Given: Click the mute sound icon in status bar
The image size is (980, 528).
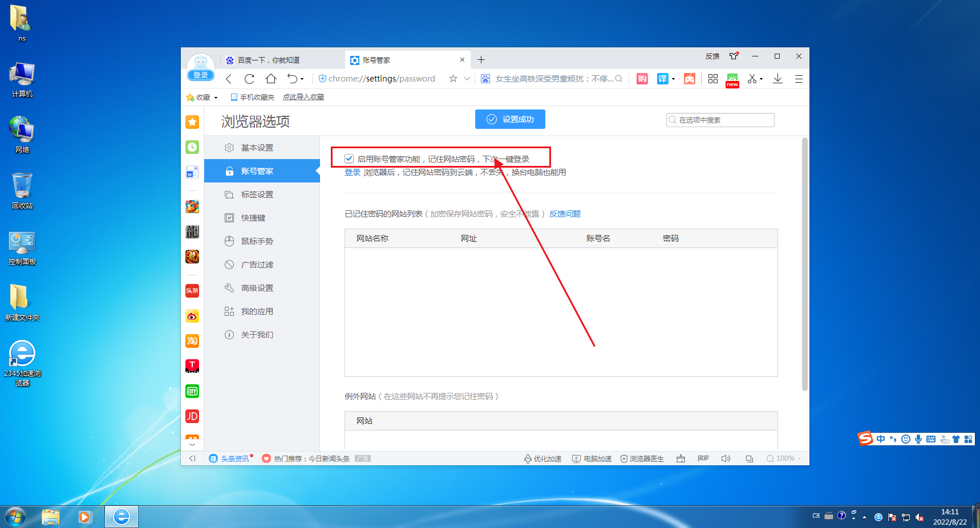Looking at the screenshot, I should [726, 458].
